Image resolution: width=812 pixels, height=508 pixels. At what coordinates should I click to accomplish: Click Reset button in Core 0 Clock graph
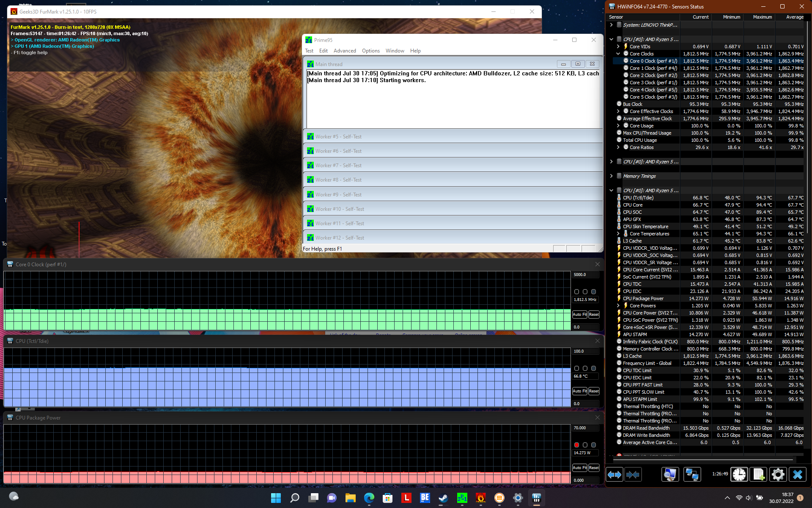pos(594,315)
